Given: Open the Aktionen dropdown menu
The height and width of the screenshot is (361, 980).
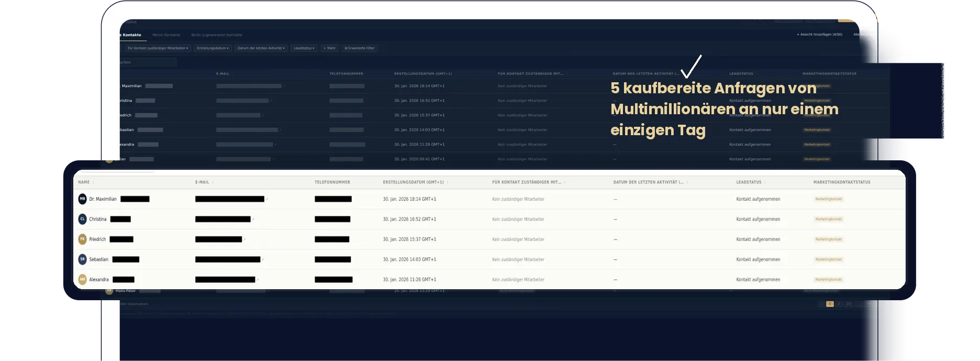Looking at the screenshot, I should pos(788,18).
